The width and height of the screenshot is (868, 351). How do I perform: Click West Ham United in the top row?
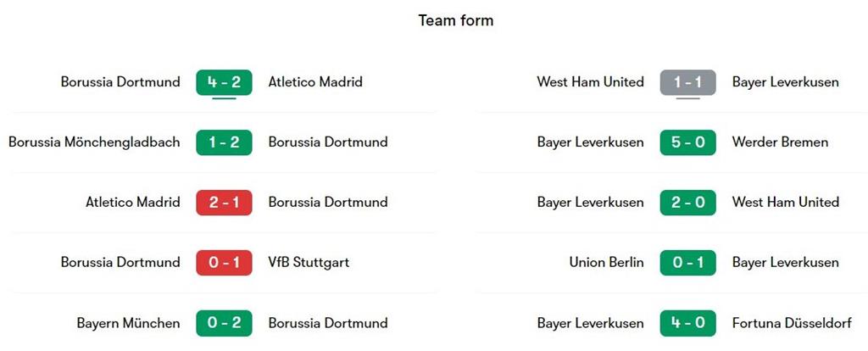click(590, 82)
